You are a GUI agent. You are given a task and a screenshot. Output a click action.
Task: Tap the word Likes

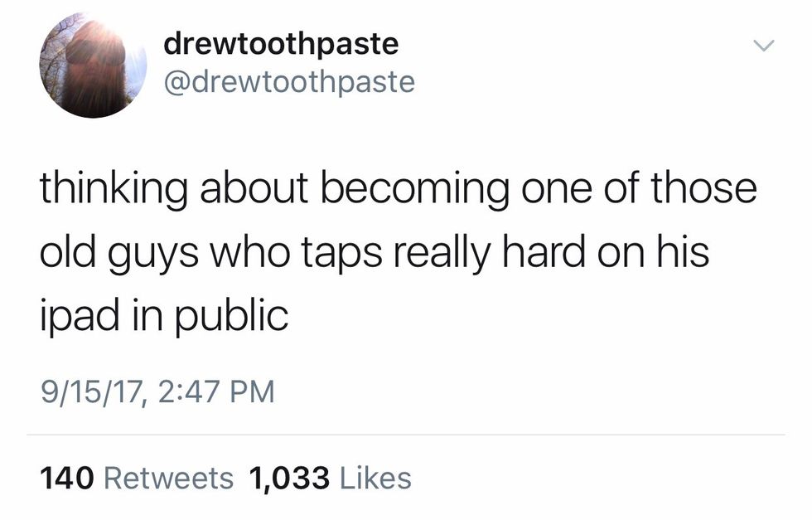point(375,478)
